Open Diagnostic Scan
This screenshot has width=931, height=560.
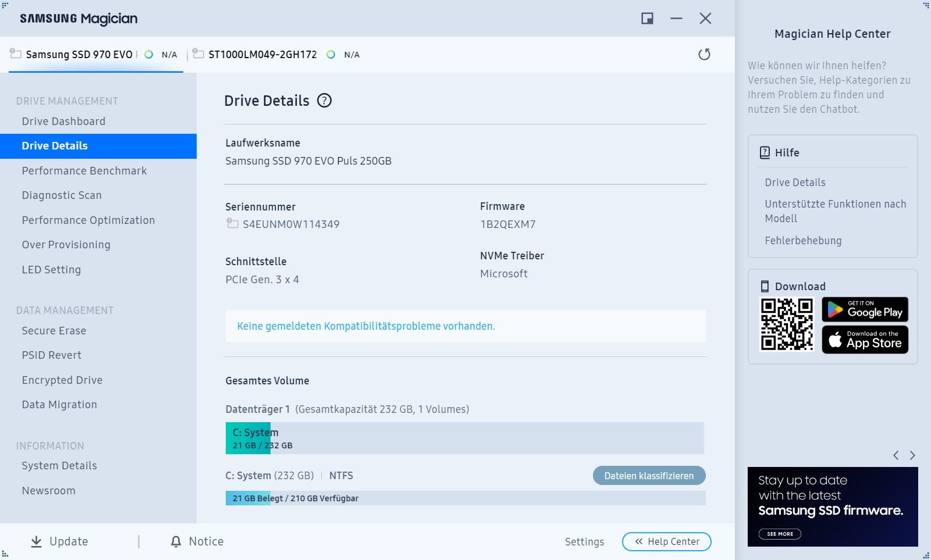(x=62, y=195)
